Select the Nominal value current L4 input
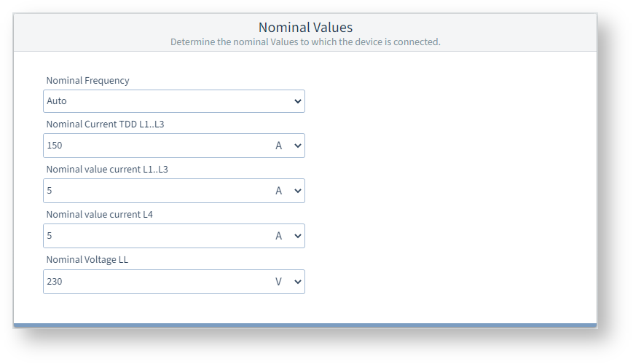Image resolution: width=633 pixels, height=364 pixels. coord(153,236)
